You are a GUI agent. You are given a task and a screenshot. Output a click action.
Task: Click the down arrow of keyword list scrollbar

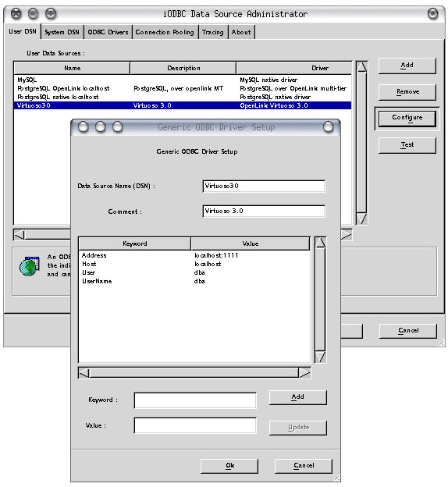pos(320,357)
